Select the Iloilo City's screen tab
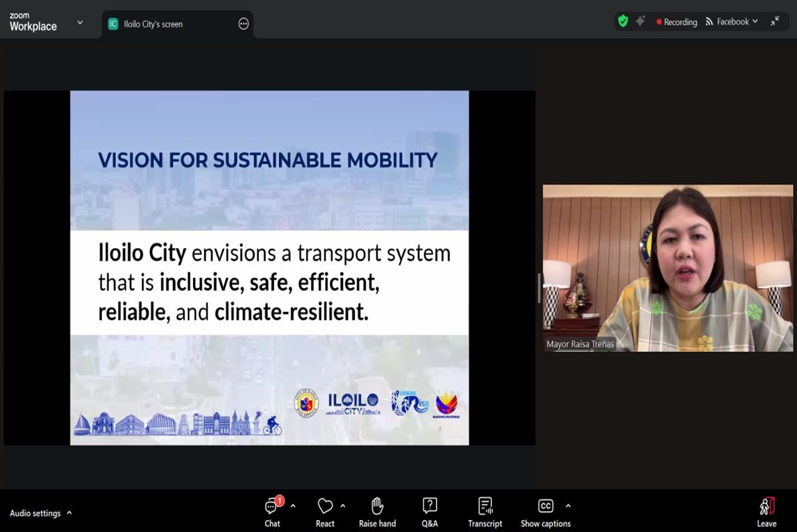The width and height of the screenshot is (797, 532). [x=153, y=24]
